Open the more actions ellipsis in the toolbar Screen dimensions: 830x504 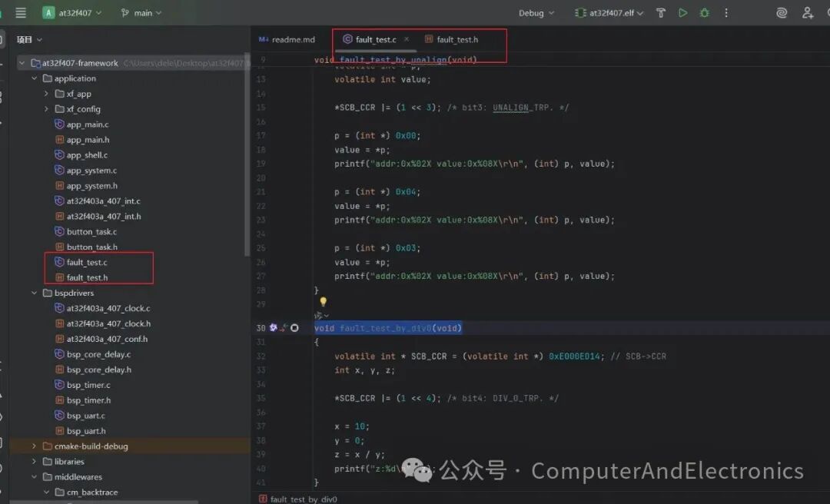click(725, 13)
